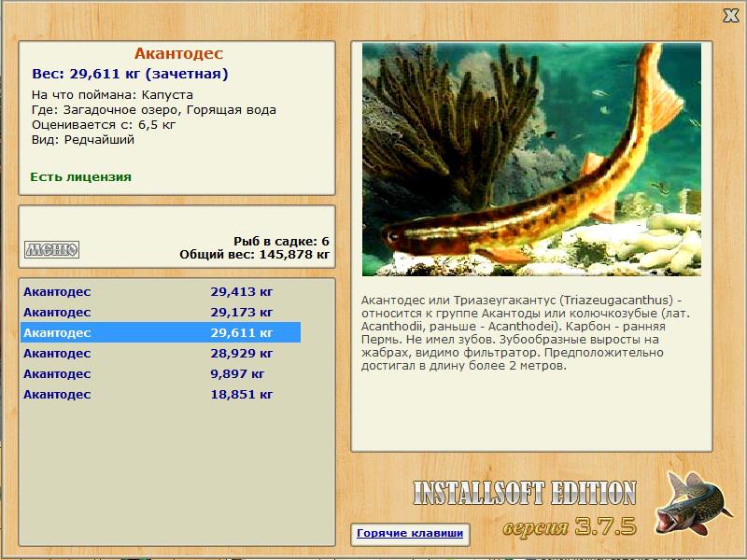Screen dimensions: 747x560
Task: Click the Где: Загадочное озеро, Горящая вода line
Action: tap(154, 110)
